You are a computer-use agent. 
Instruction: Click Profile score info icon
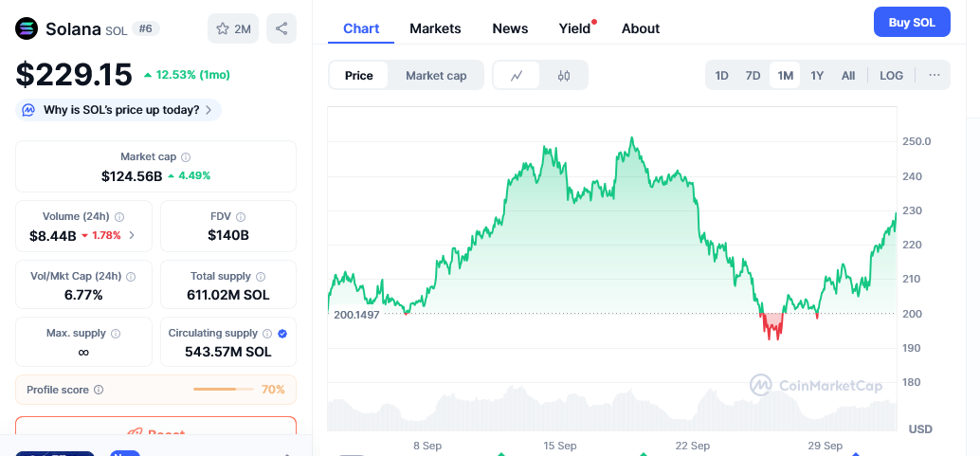(x=99, y=390)
